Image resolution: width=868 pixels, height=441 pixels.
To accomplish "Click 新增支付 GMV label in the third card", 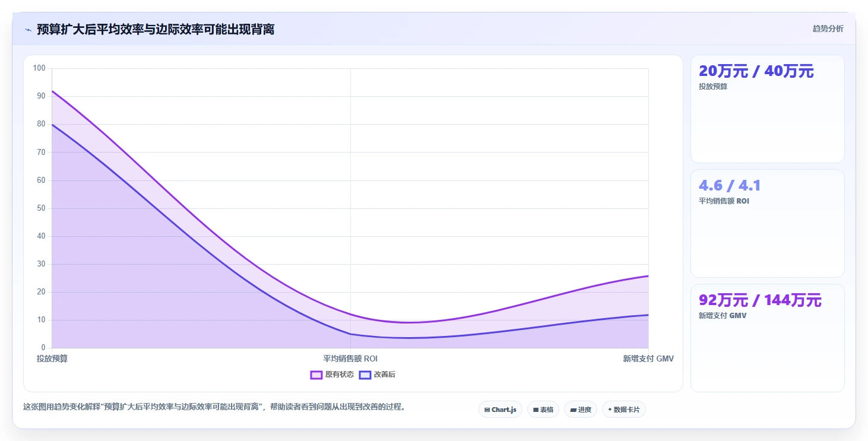I will coord(723,316).
